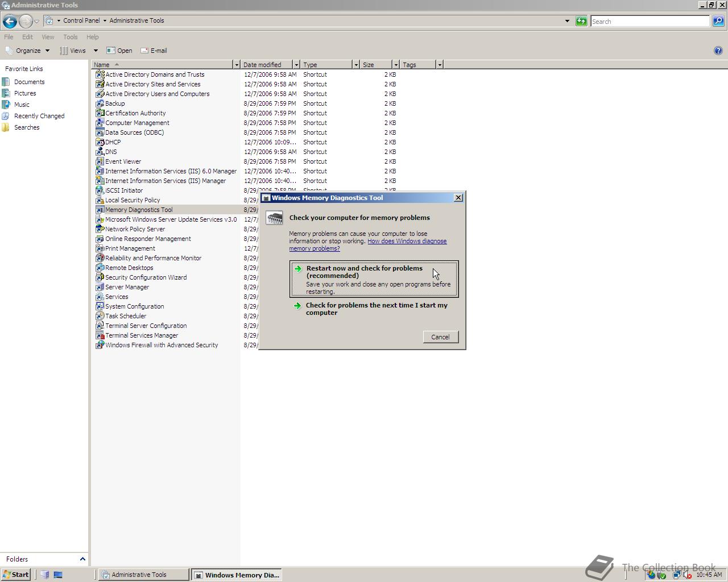Open How does Windows diagnose memory problems link
This screenshot has width=728, height=582.
coord(367,245)
